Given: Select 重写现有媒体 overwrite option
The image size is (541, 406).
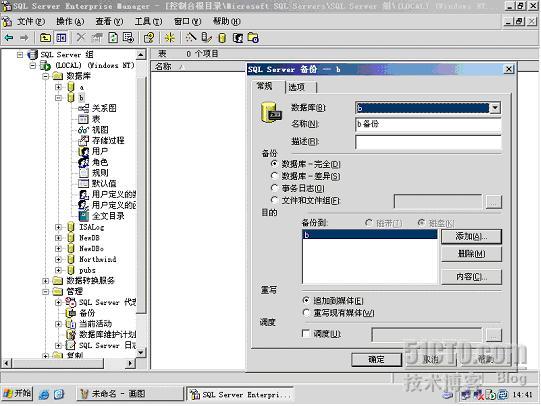Looking at the screenshot, I should pyautogui.click(x=306, y=313).
